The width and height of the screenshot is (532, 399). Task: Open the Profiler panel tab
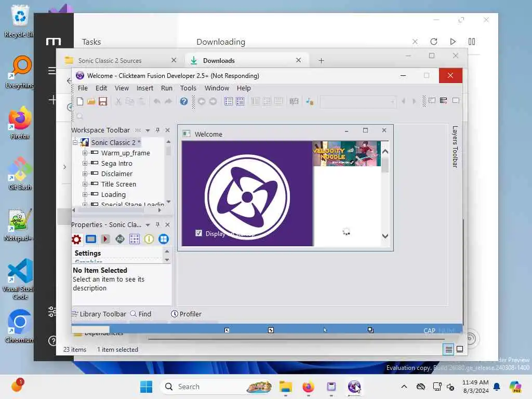click(x=186, y=314)
